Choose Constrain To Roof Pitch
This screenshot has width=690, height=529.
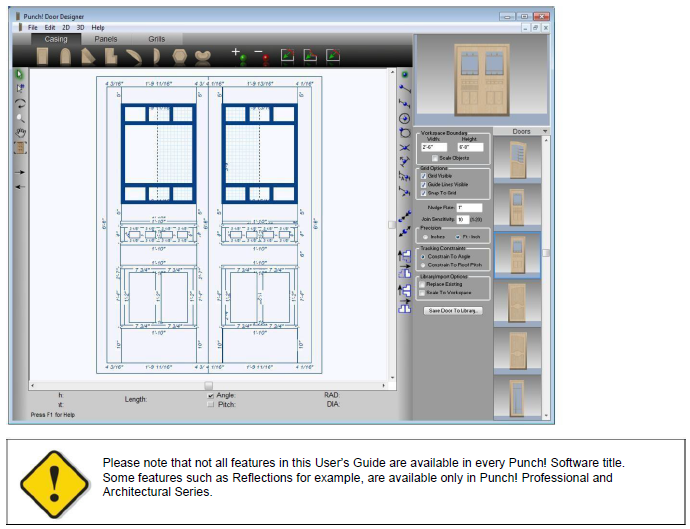point(423,265)
